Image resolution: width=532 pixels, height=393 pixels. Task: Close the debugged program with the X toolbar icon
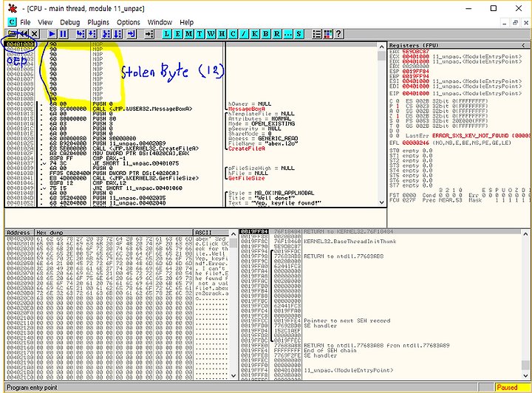(x=34, y=34)
